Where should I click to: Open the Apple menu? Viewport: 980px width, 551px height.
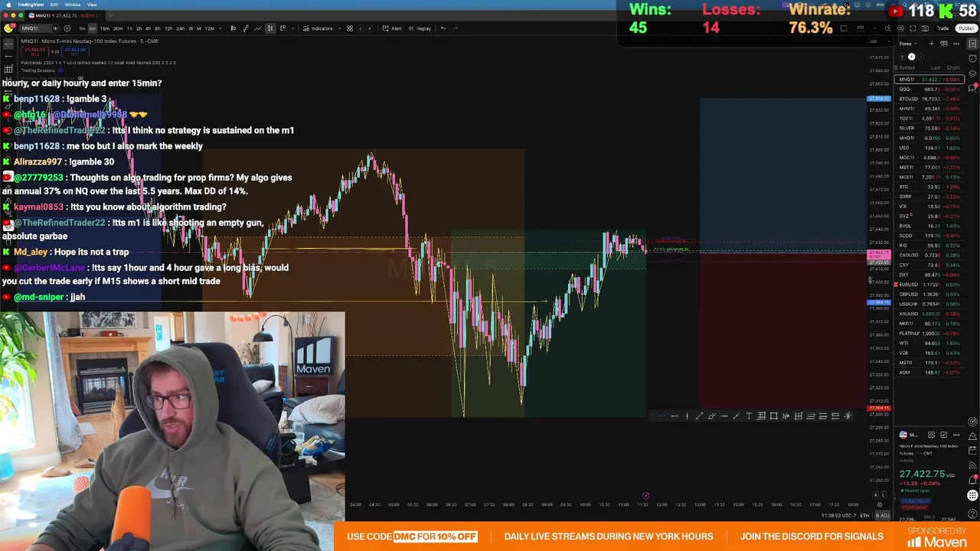pyautogui.click(x=8, y=5)
